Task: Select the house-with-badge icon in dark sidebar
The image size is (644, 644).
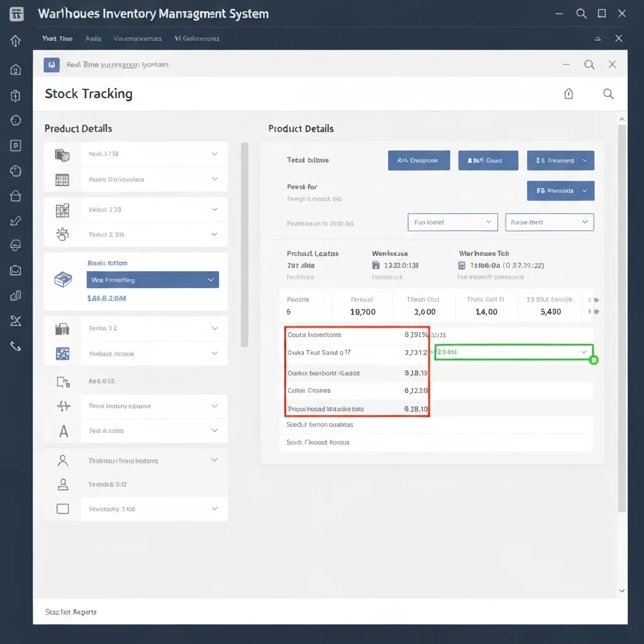Action: coord(16,70)
